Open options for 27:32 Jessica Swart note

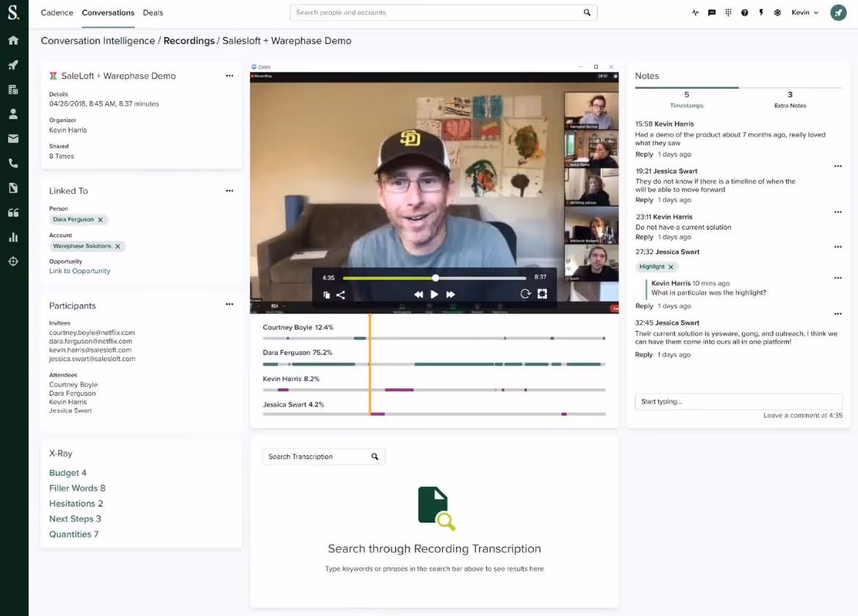pos(837,247)
